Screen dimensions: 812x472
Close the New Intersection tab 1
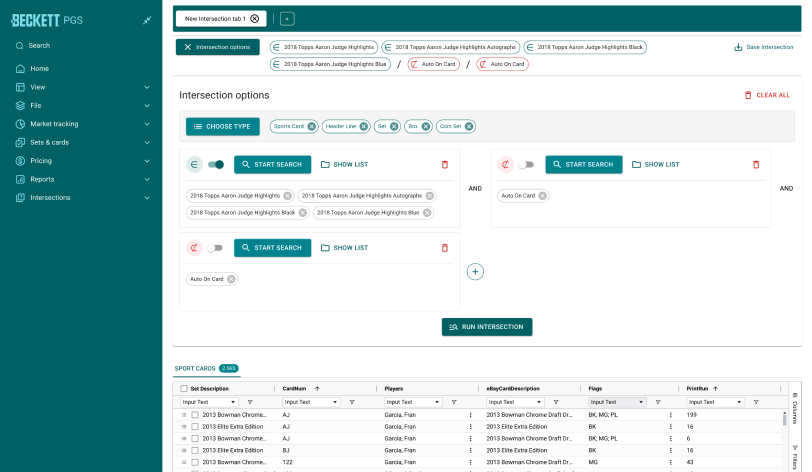pos(255,19)
